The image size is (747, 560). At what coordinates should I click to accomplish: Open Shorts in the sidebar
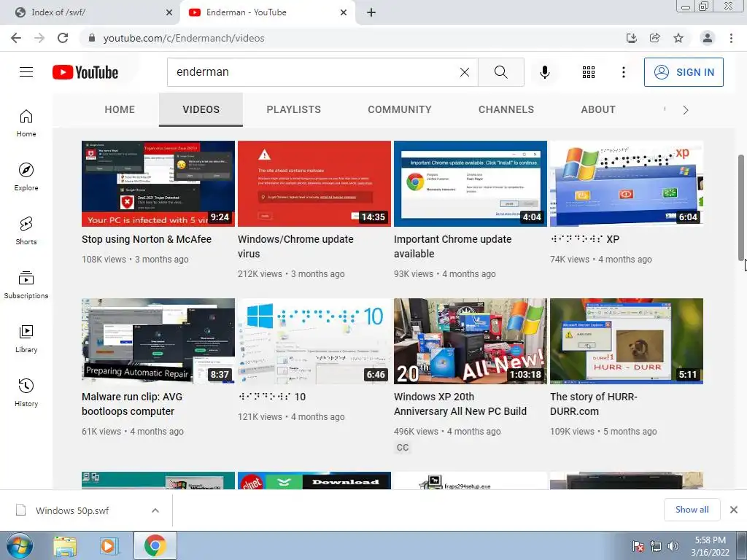point(26,230)
